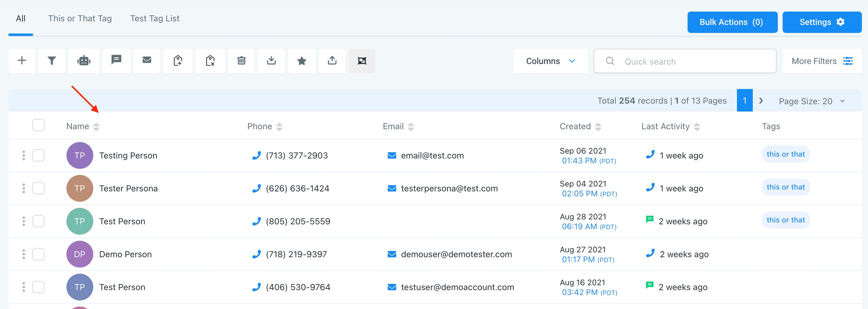Viewport: 868px width, 309px height.
Task: Open the funnel filter icon
Action: point(52,61)
